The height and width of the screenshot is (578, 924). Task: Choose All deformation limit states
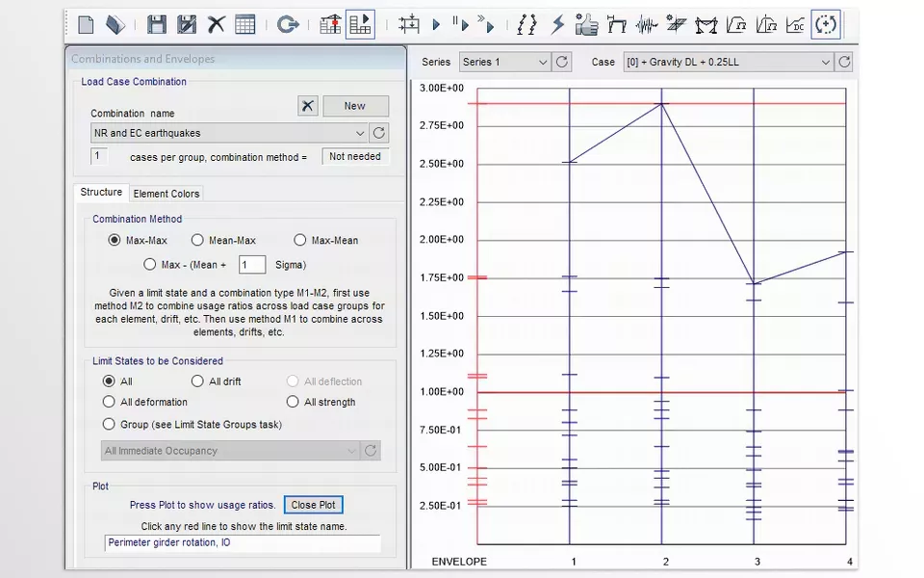pos(109,402)
